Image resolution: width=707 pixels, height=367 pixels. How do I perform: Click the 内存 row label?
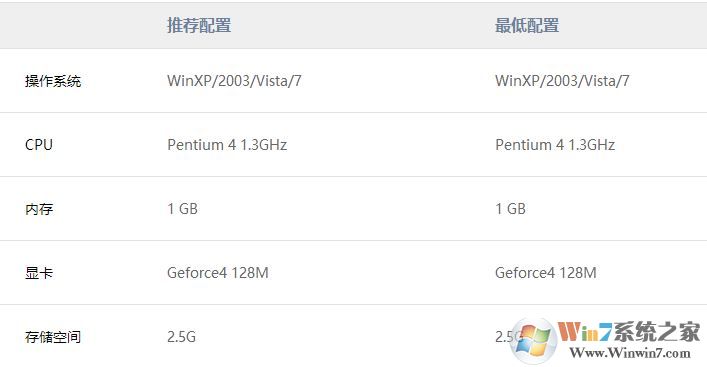(x=39, y=209)
